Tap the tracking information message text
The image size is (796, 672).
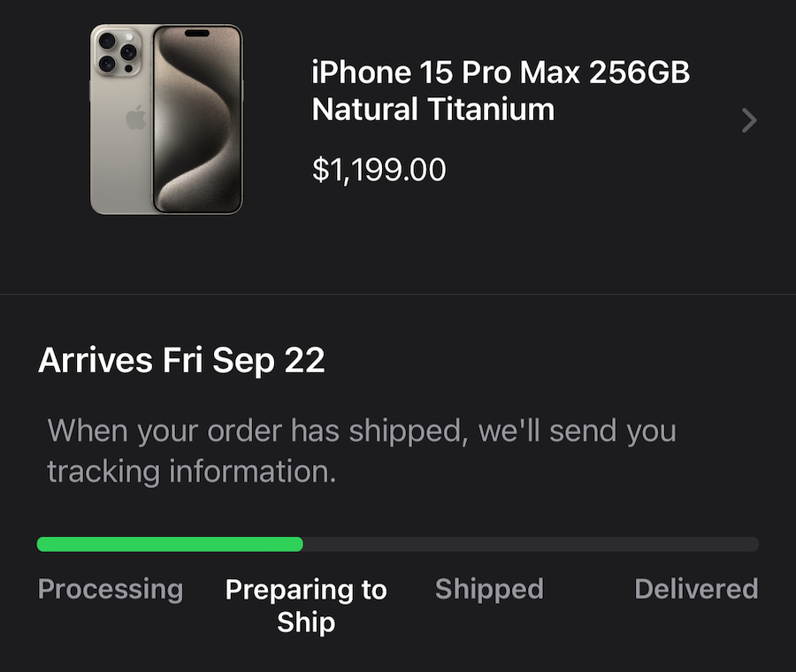[x=362, y=451]
